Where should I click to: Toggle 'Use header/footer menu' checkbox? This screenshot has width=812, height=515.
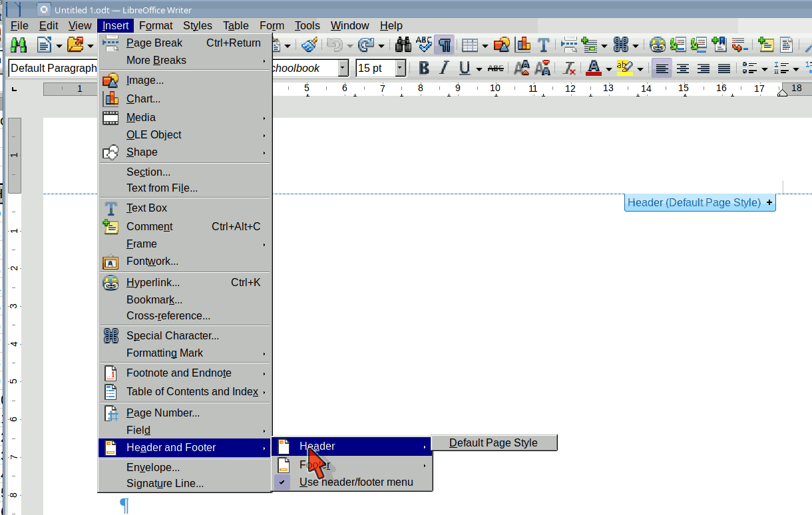click(x=355, y=482)
